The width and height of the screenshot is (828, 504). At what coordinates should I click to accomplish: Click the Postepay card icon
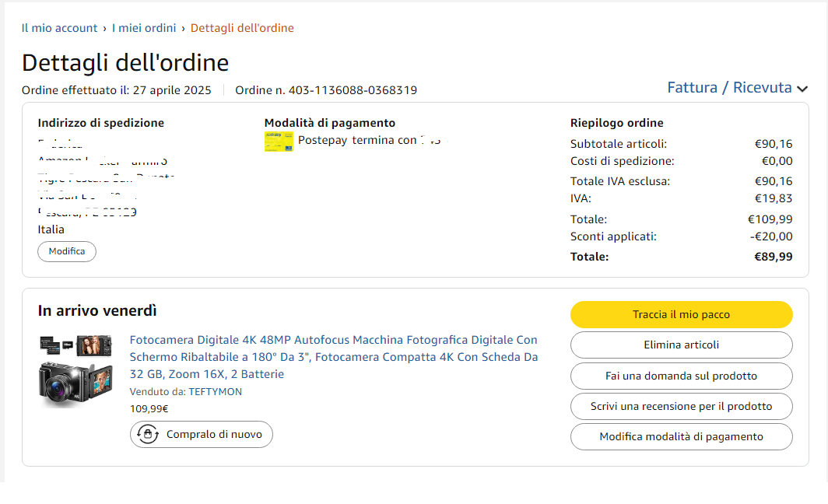pyautogui.click(x=279, y=142)
